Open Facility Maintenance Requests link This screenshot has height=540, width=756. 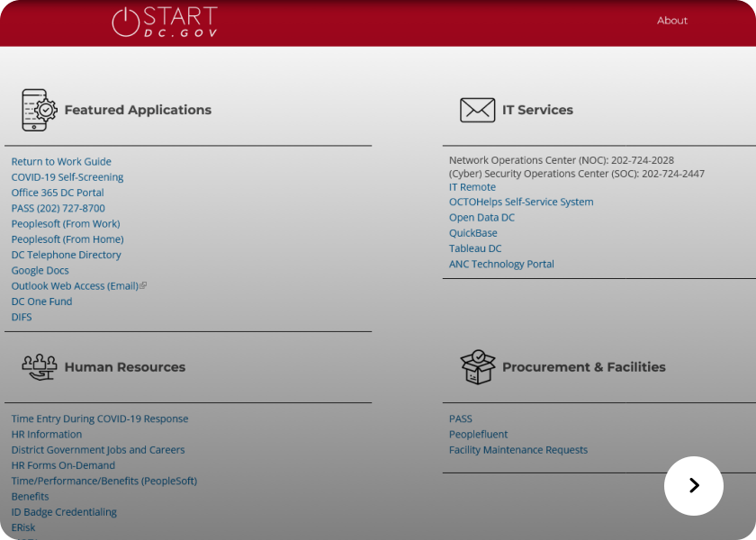[x=518, y=450]
